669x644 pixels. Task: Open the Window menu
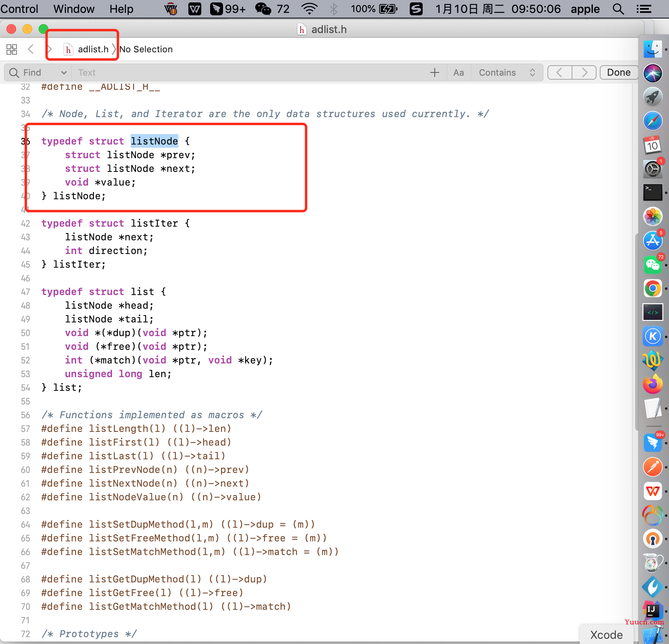point(74,9)
